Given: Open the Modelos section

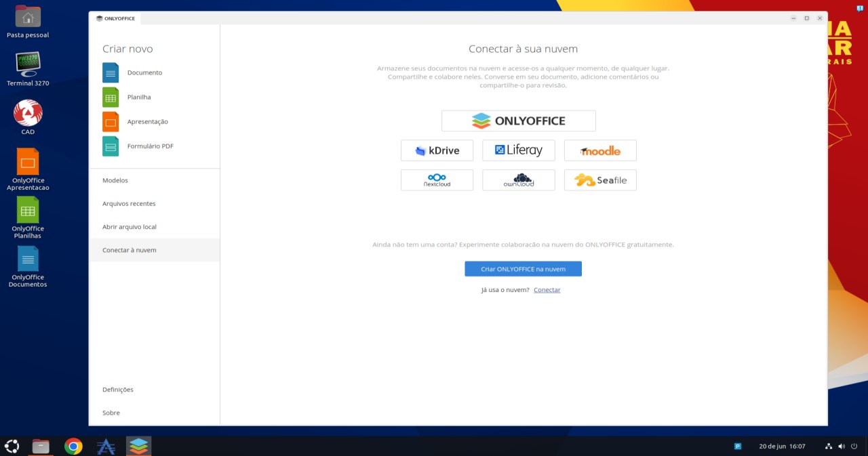Looking at the screenshot, I should pyautogui.click(x=115, y=180).
